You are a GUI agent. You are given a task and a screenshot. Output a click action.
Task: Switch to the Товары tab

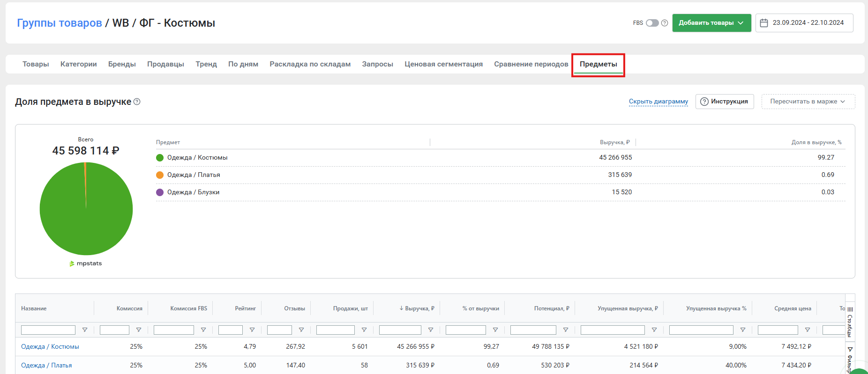point(36,64)
